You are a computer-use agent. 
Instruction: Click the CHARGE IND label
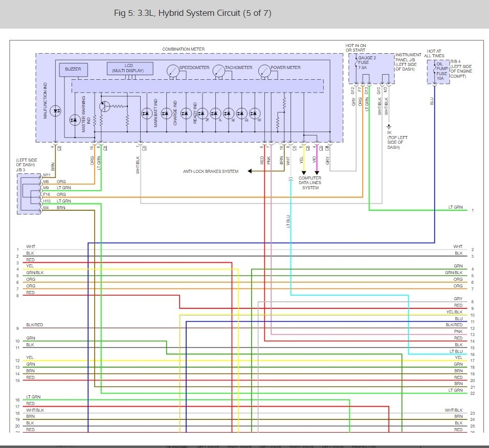click(x=175, y=113)
